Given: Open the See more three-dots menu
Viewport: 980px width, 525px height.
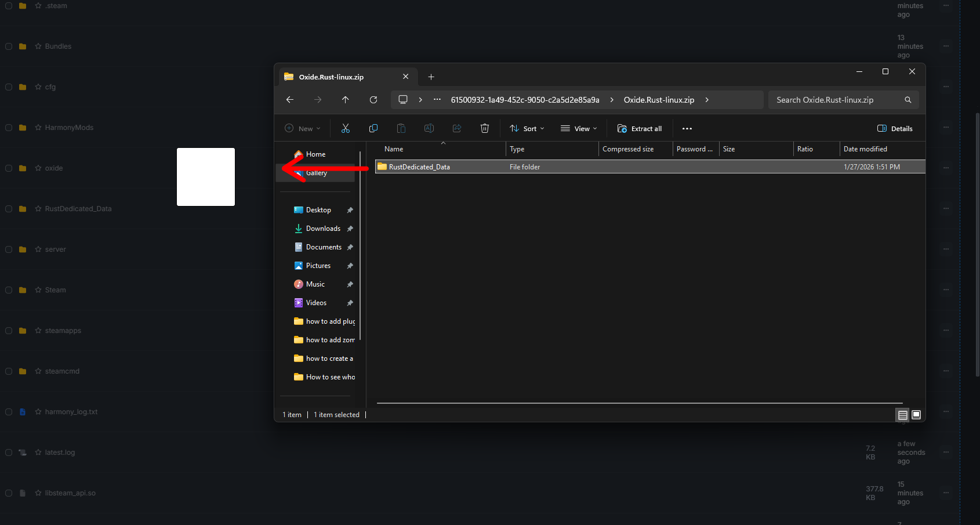Looking at the screenshot, I should [x=687, y=129].
